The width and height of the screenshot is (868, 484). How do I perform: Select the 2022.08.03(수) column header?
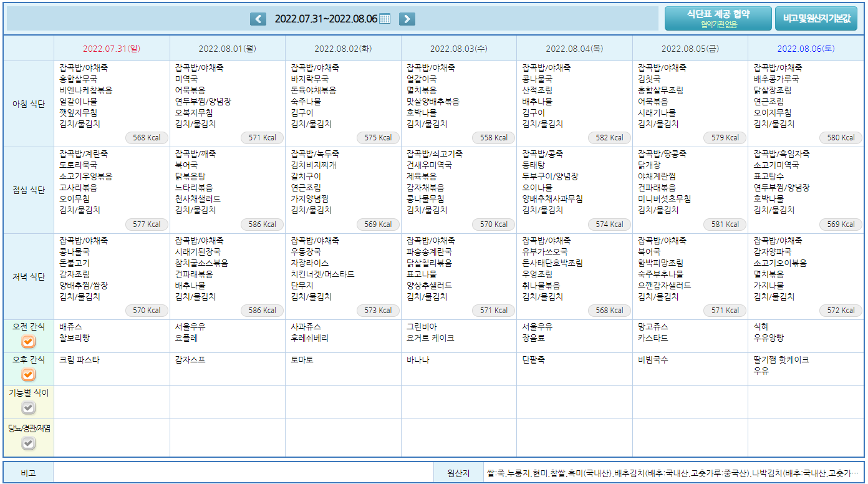(x=459, y=48)
